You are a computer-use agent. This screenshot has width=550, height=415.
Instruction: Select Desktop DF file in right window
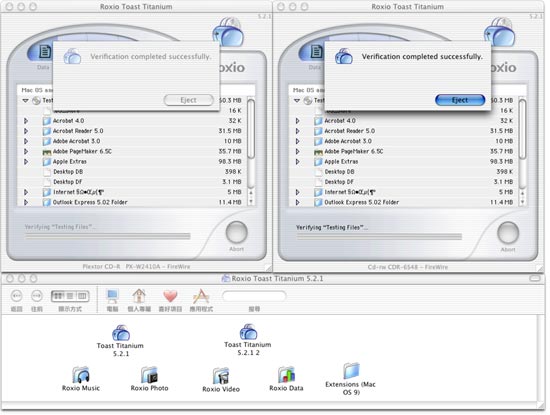click(339, 182)
